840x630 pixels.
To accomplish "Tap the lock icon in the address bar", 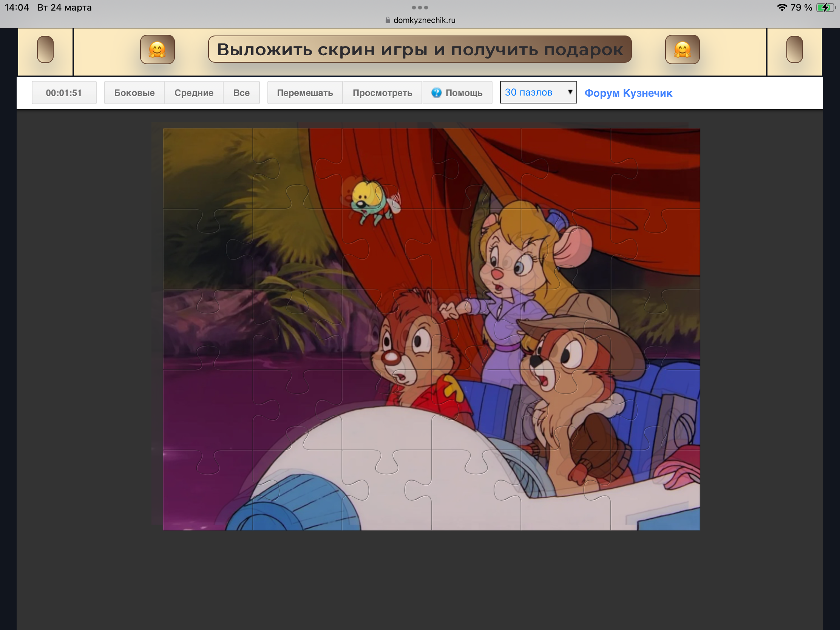I will [x=388, y=20].
